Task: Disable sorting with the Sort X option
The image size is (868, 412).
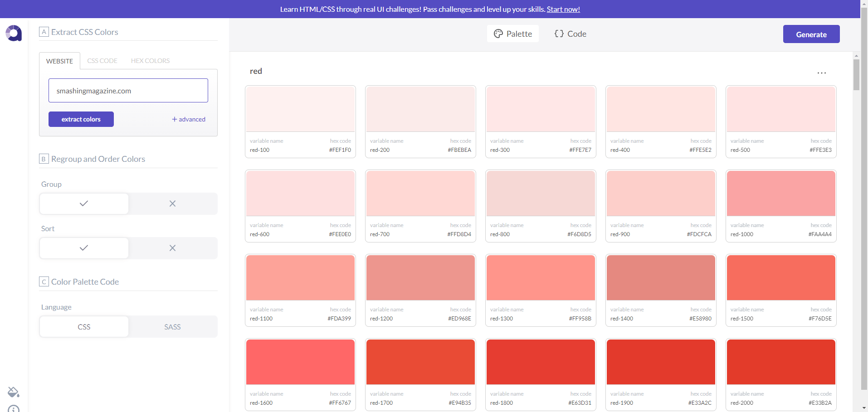Action: pyautogui.click(x=172, y=248)
